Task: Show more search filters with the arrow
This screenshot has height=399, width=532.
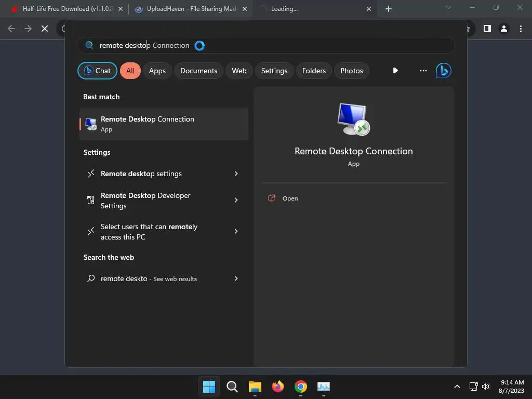Action: tap(395, 71)
